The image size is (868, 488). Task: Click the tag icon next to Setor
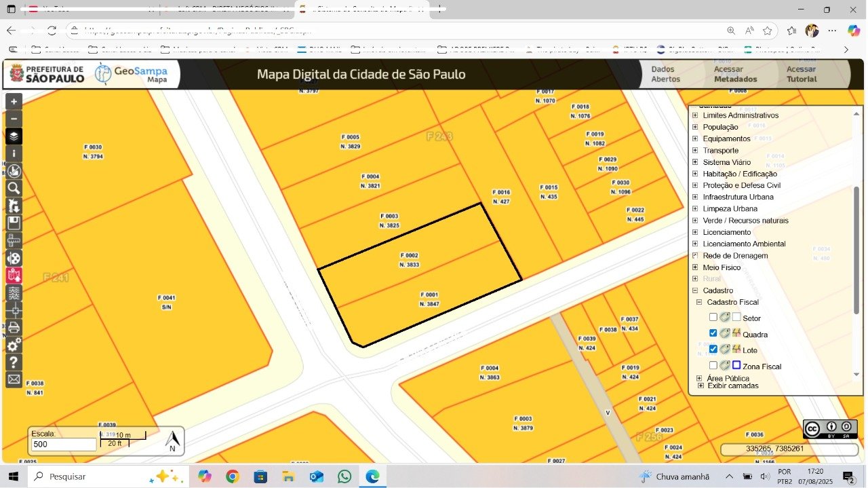pyautogui.click(x=724, y=317)
